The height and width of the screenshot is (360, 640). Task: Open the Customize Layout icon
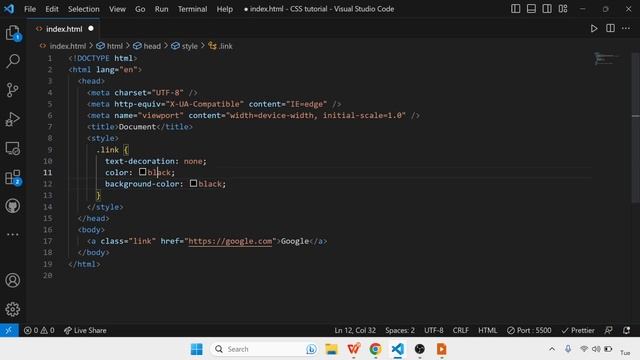click(563, 9)
